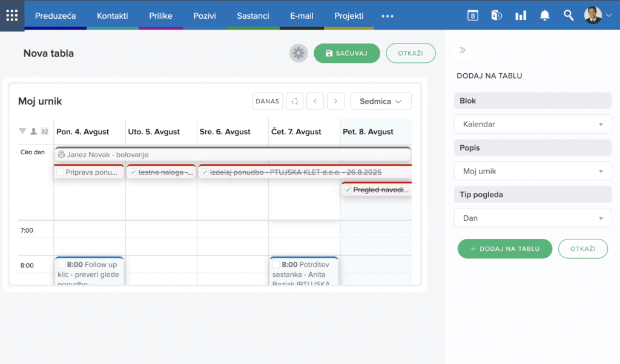The height and width of the screenshot is (364, 620).
Task: Open the Moj urnik list dropdown
Action: tap(533, 171)
